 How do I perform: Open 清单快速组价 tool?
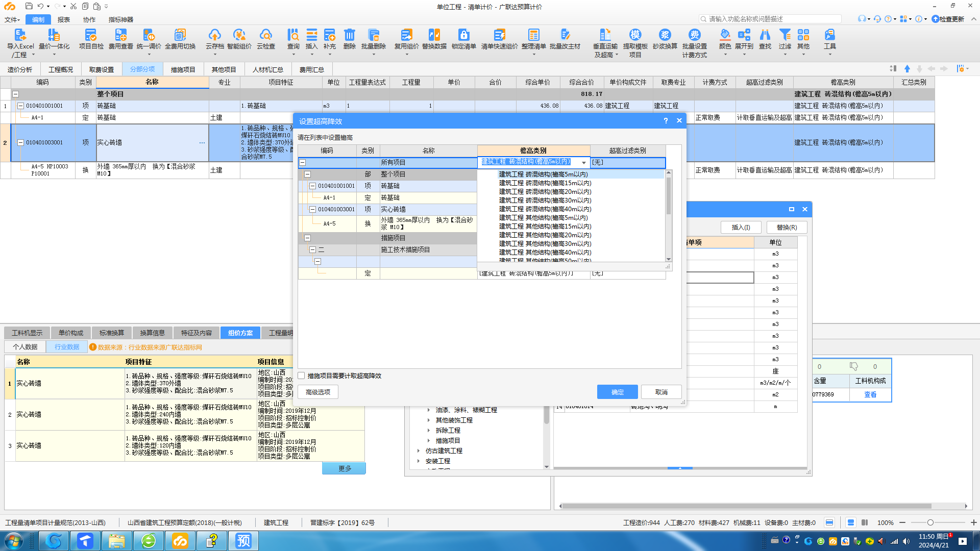499,39
